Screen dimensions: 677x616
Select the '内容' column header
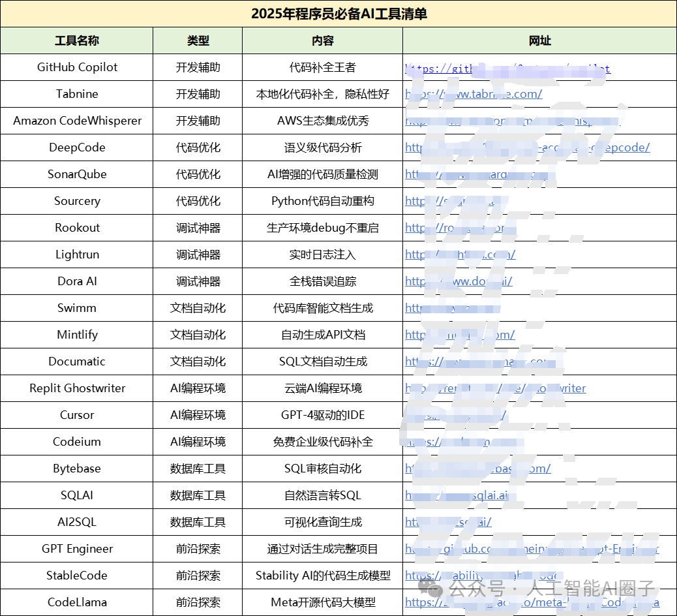coord(323,40)
